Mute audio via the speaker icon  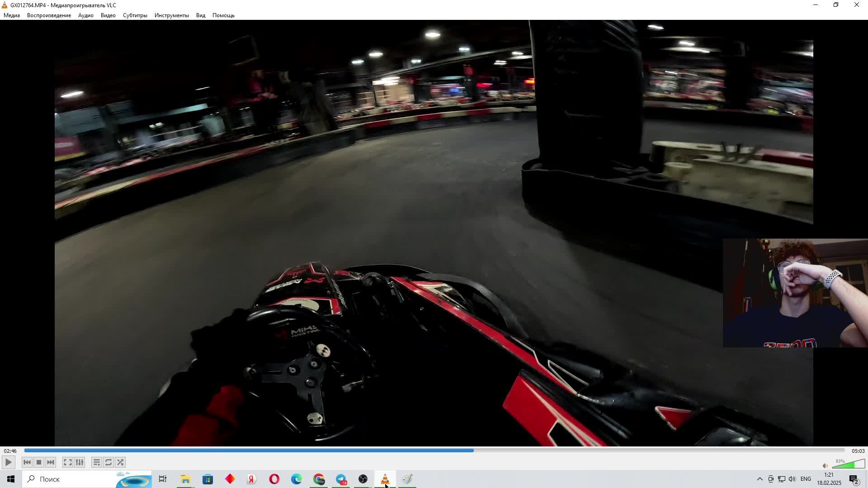(825, 466)
